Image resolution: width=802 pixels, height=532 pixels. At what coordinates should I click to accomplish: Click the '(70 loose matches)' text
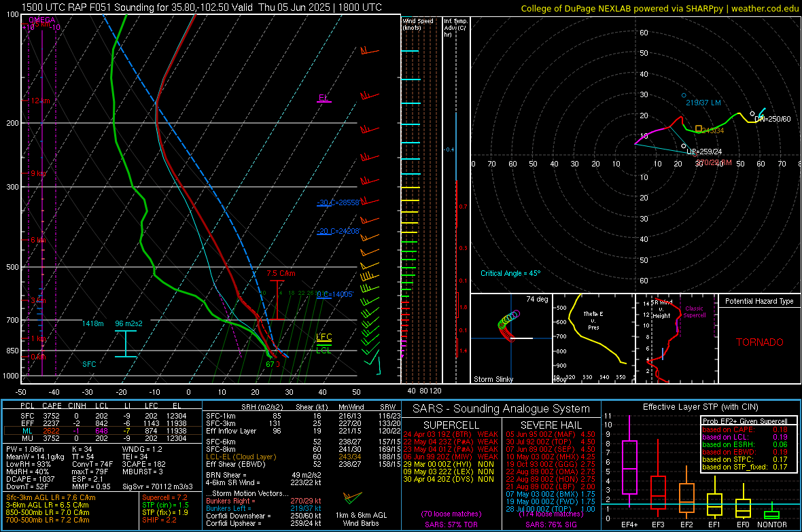(x=451, y=514)
